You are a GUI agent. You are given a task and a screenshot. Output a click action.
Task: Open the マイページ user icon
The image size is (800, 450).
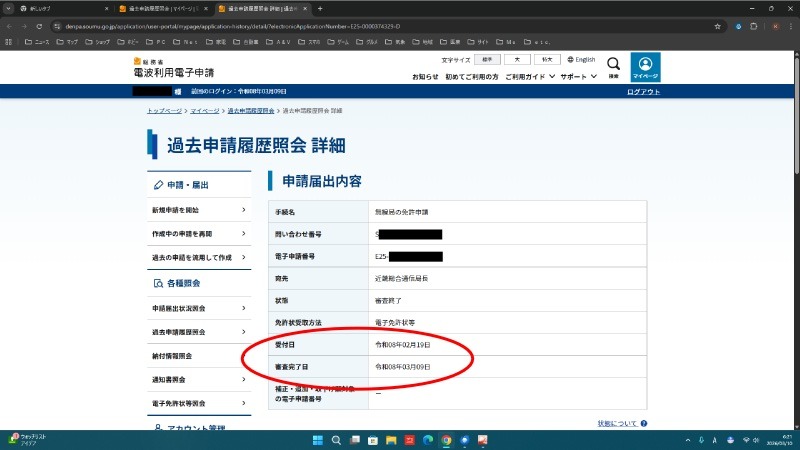[x=645, y=66]
